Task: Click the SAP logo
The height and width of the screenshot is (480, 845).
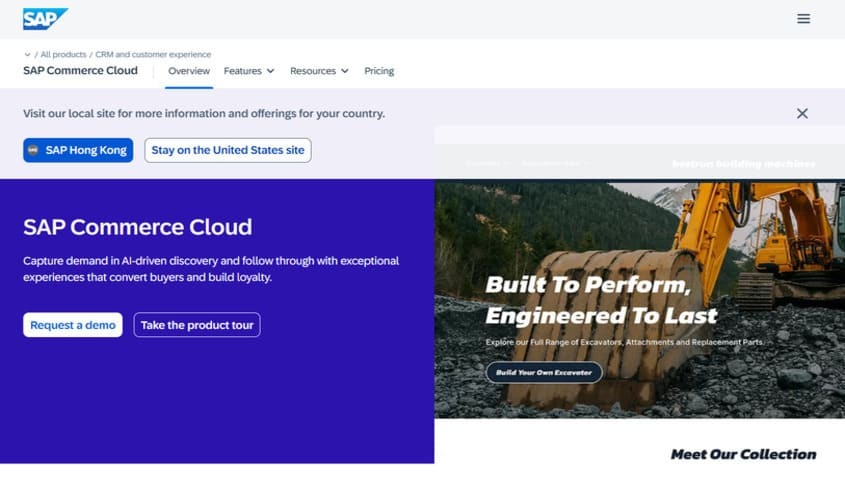Action: (45, 19)
